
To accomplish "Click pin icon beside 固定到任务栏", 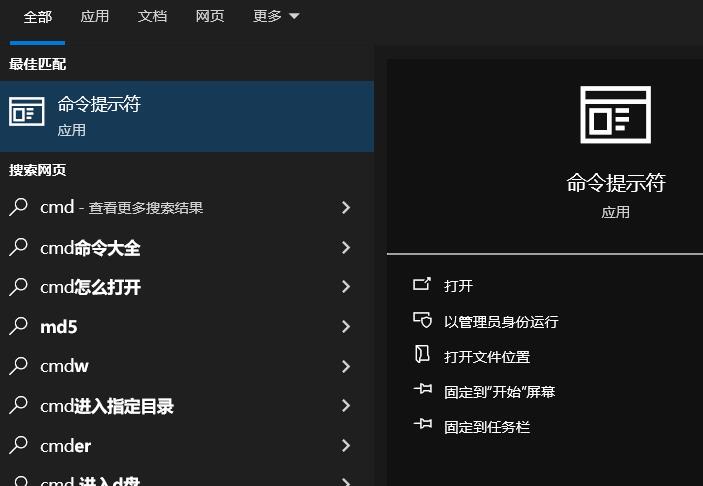I will click(x=422, y=424).
